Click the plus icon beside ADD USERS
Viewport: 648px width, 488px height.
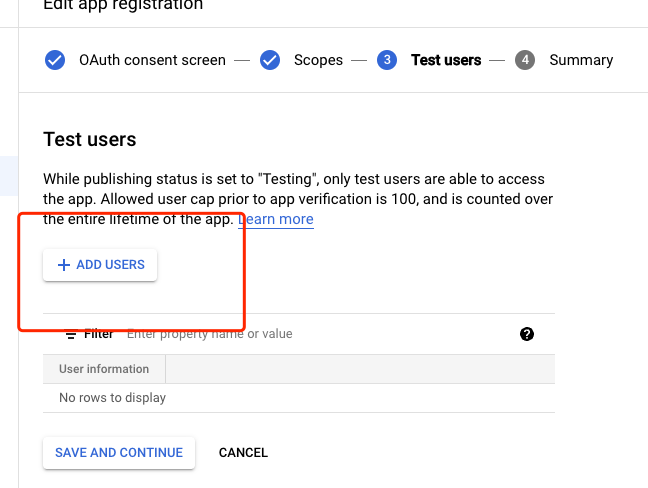click(x=64, y=265)
